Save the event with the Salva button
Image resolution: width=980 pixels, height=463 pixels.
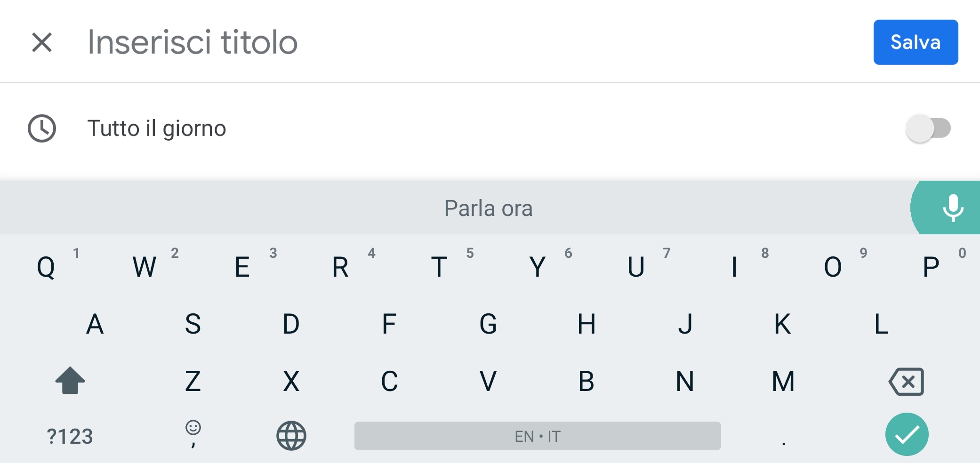click(916, 42)
